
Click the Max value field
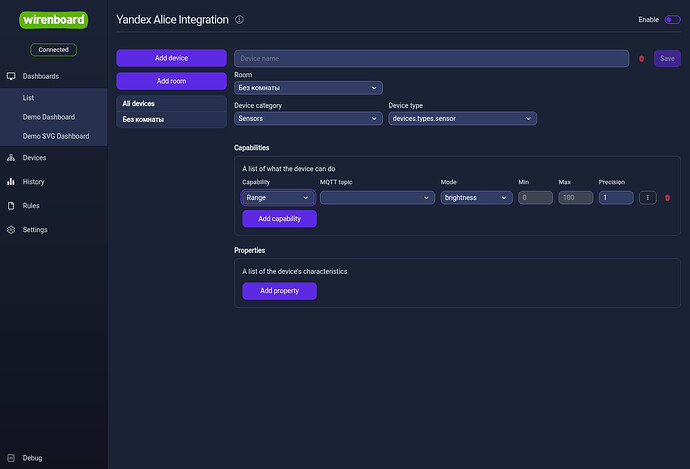(576, 198)
